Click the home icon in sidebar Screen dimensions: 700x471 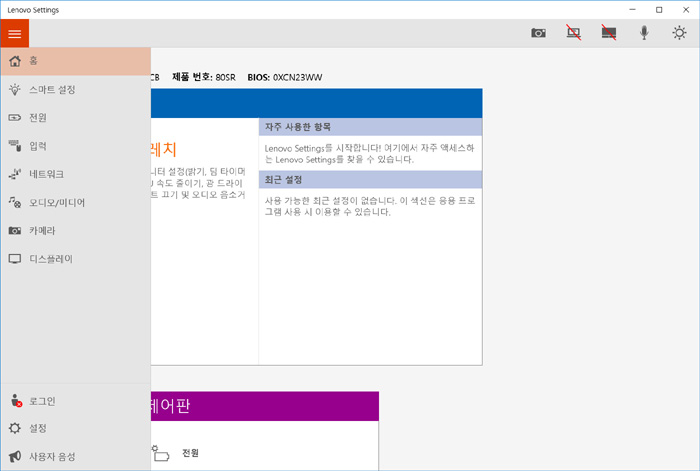[15, 61]
